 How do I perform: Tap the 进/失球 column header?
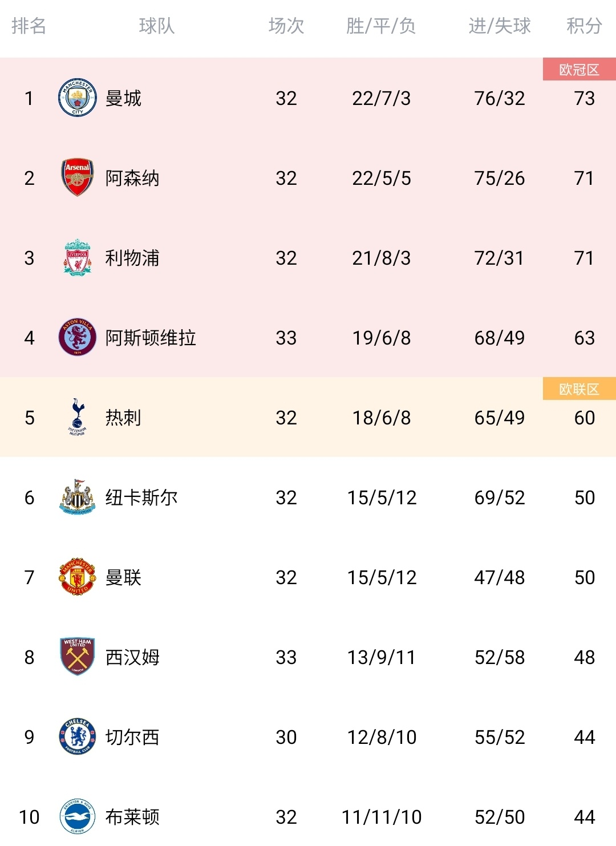(499, 26)
